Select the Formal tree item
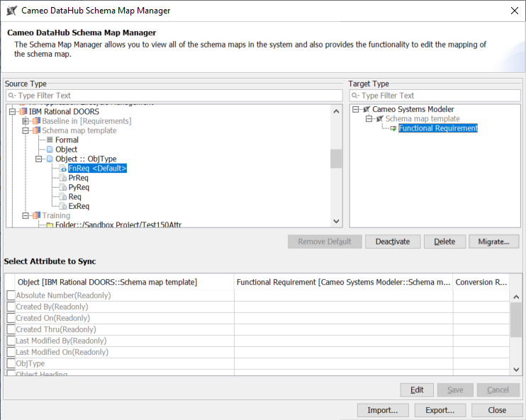 click(67, 140)
